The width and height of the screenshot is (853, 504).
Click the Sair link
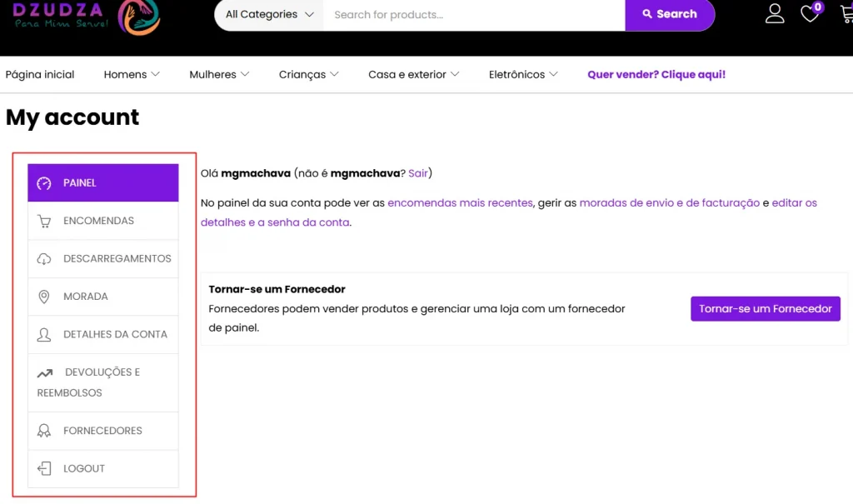click(417, 173)
